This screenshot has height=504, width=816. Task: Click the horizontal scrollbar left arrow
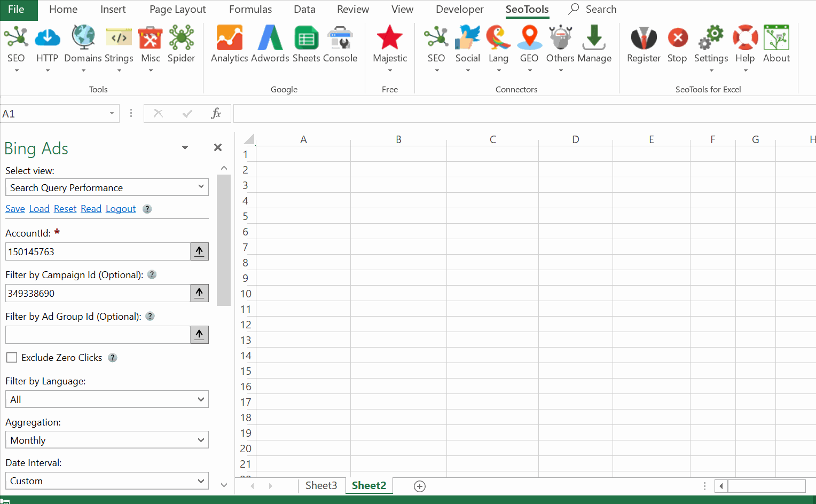pos(721,486)
